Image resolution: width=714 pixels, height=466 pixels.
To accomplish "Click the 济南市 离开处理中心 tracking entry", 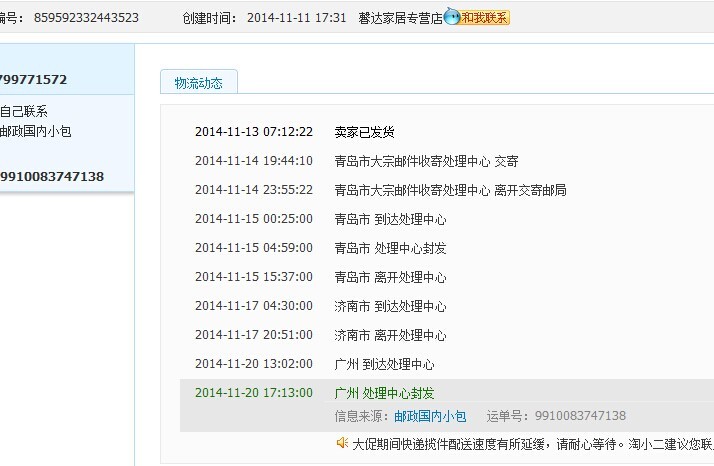I will tap(390, 335).
